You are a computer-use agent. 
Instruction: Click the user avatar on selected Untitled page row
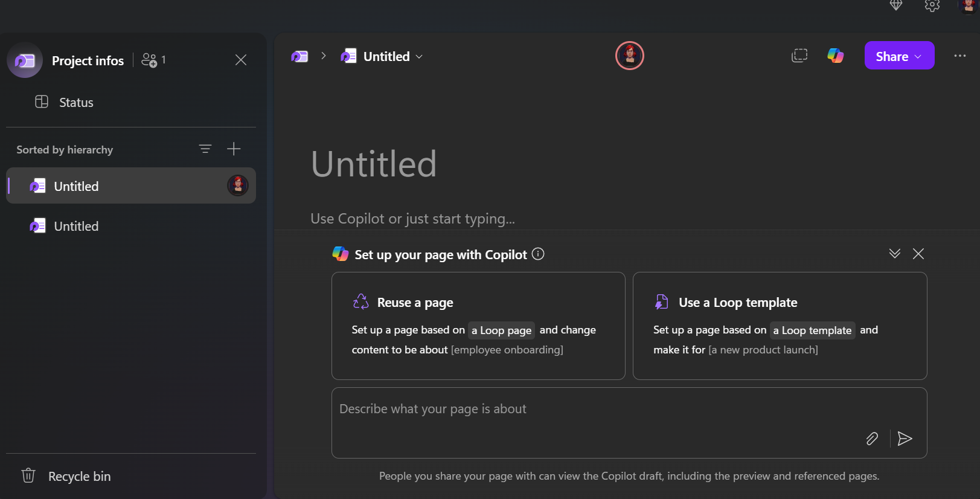tap(238, 185)
